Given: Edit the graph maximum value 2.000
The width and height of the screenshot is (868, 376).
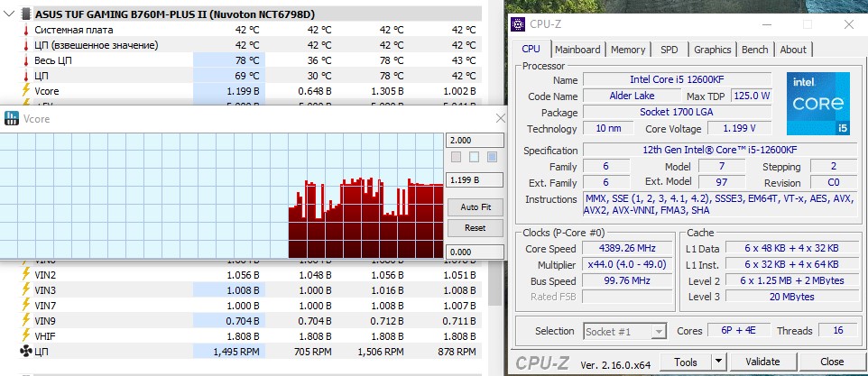Looking at the screenshot, I should 475,141.
